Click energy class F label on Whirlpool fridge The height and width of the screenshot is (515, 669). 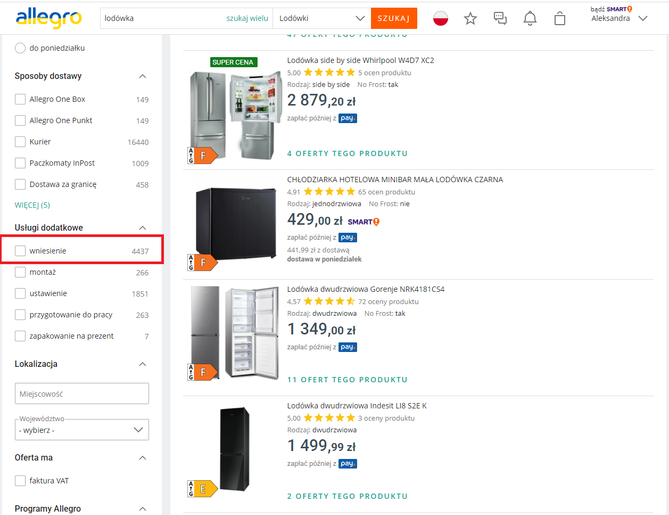pos(204,156)
